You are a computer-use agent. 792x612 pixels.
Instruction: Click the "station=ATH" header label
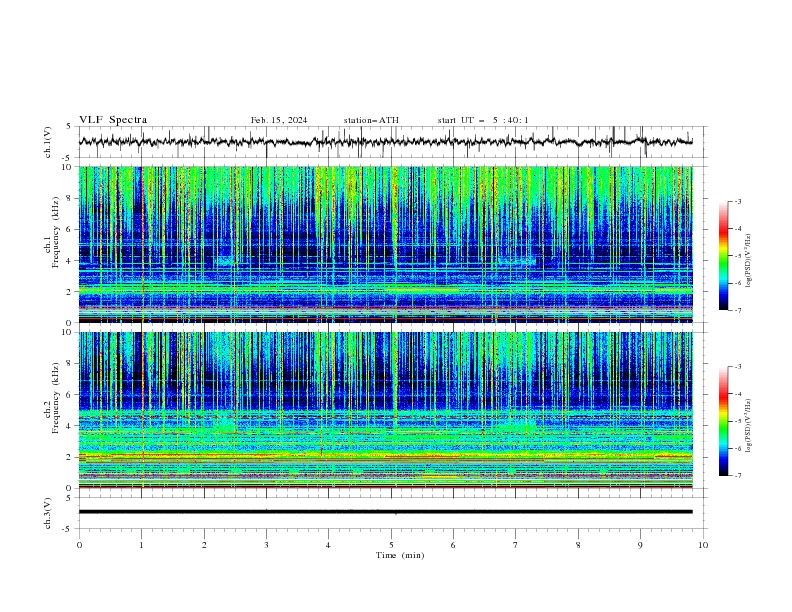click(371, 120)
